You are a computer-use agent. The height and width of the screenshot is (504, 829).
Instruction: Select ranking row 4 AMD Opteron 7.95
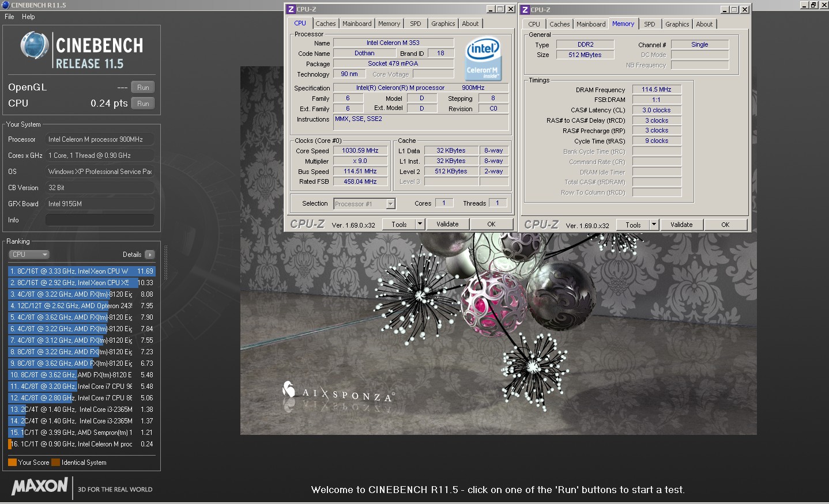(x=82, y=306)
